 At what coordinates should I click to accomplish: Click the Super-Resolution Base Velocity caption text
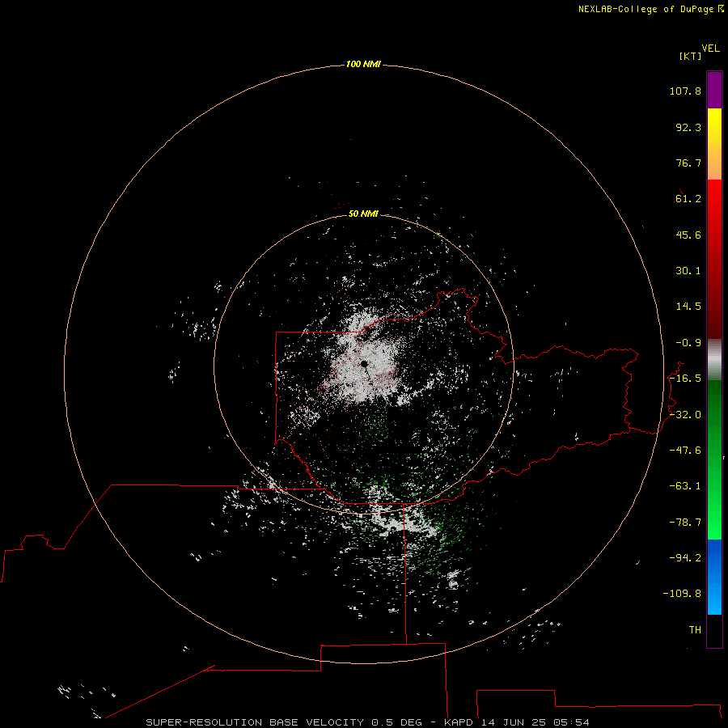tap(367, 722)
